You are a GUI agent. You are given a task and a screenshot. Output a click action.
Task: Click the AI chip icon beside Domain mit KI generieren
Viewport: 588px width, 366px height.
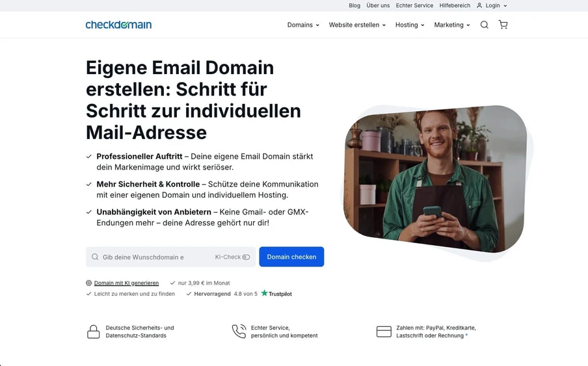pyautogui.click(x=89, y=283)
